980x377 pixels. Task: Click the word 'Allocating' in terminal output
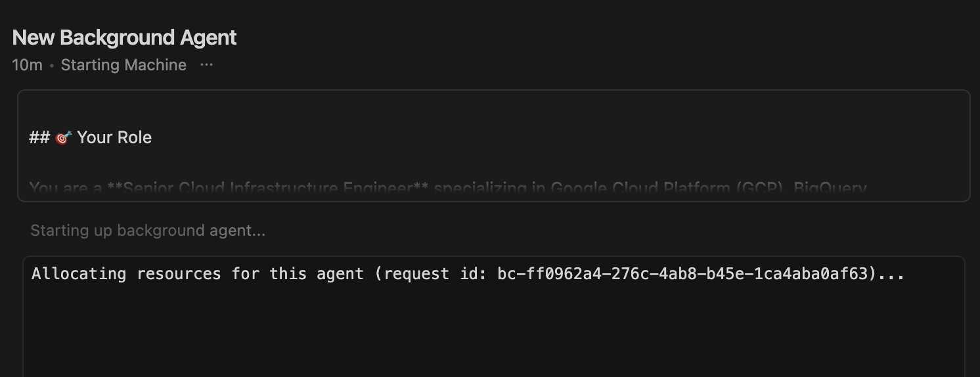coord(79,273)
